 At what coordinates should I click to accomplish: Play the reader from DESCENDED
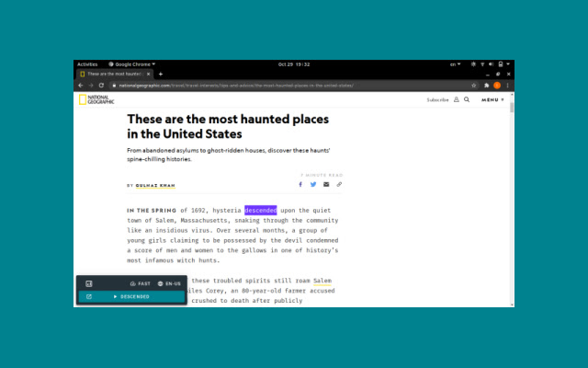tap(131, 296)
